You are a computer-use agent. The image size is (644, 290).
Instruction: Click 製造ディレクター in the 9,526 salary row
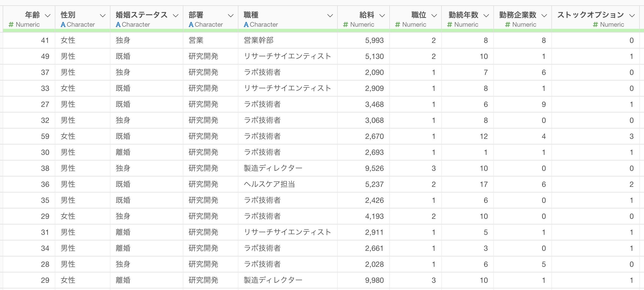tap(273, 168)
